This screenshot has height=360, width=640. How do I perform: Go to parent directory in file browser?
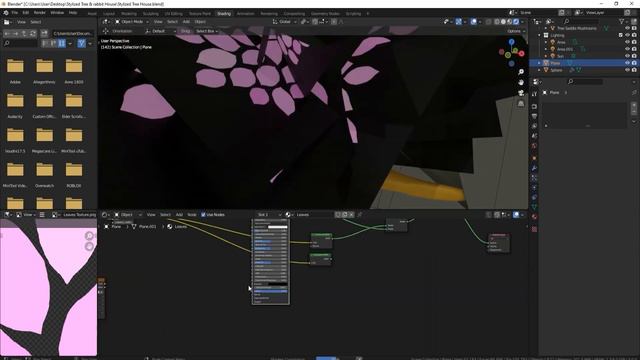[x=24, y=33]
